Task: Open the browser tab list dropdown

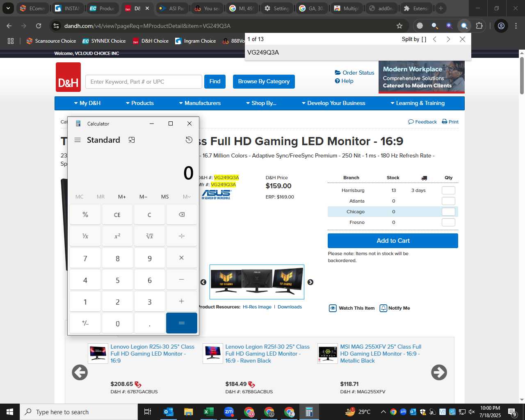Action: pyautogui.click(x=8, y=8)
